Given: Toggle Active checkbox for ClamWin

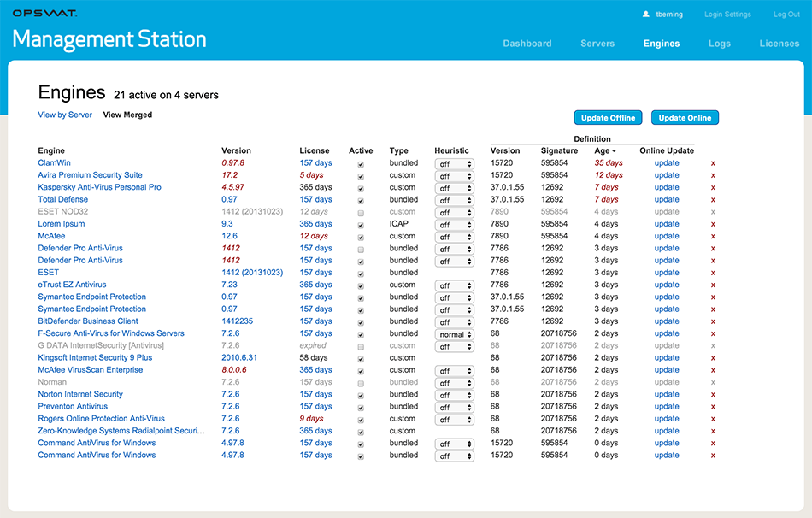Looking at the screenshot, I should click(x=361, y=164).
